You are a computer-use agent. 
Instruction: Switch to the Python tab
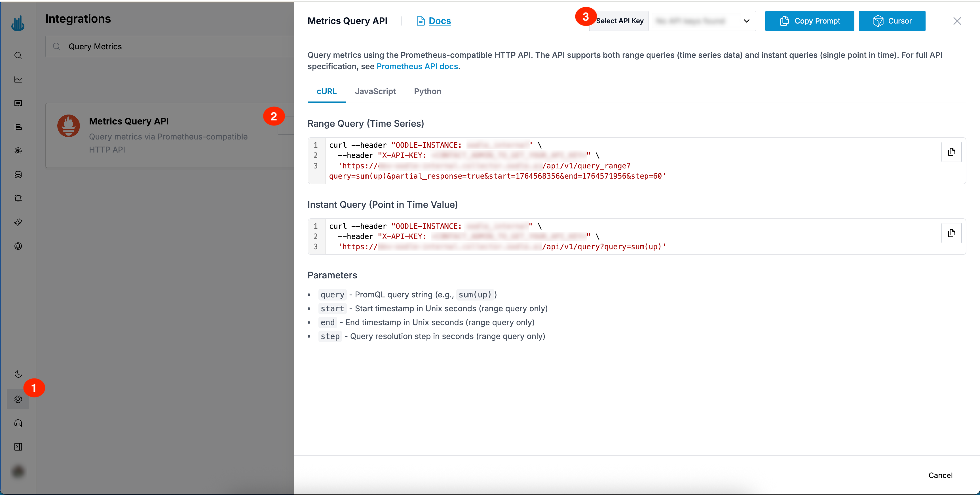[x=427, y=91]
